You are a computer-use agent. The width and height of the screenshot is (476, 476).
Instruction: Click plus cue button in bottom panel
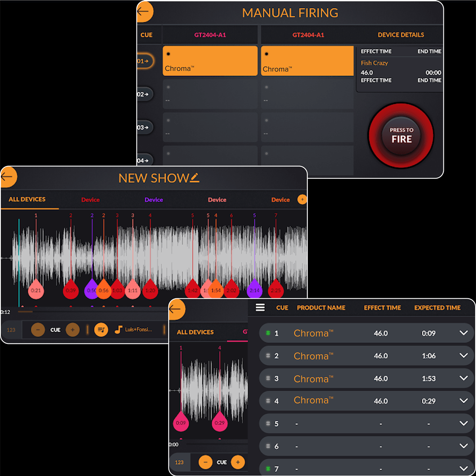point(238,462)
